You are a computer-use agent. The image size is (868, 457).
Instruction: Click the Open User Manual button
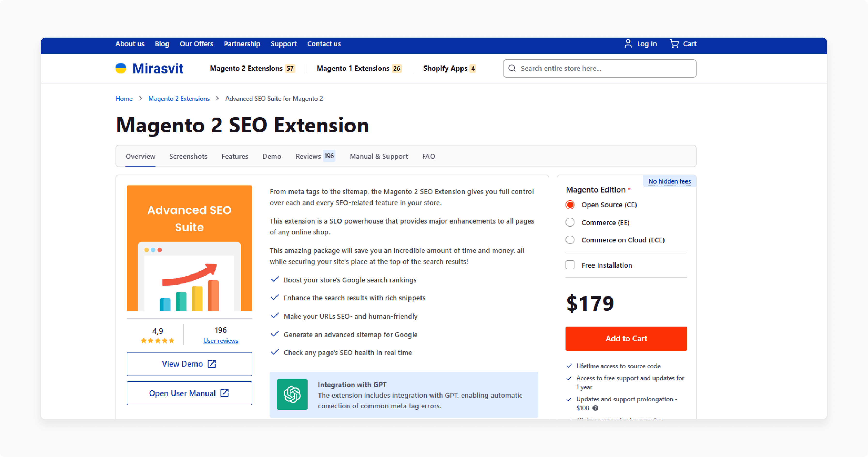189,393
